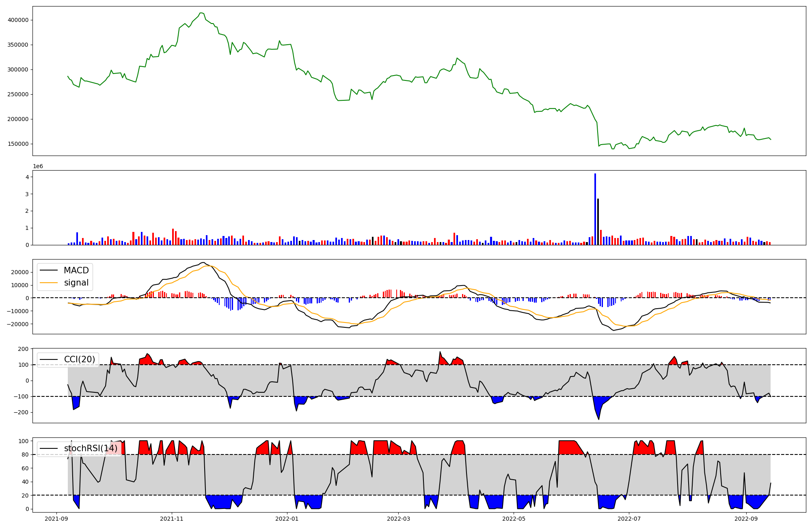This screenshot has height=528, width=812.
Task: Click the -20000 MACD axis label
Action: (18, 324)
